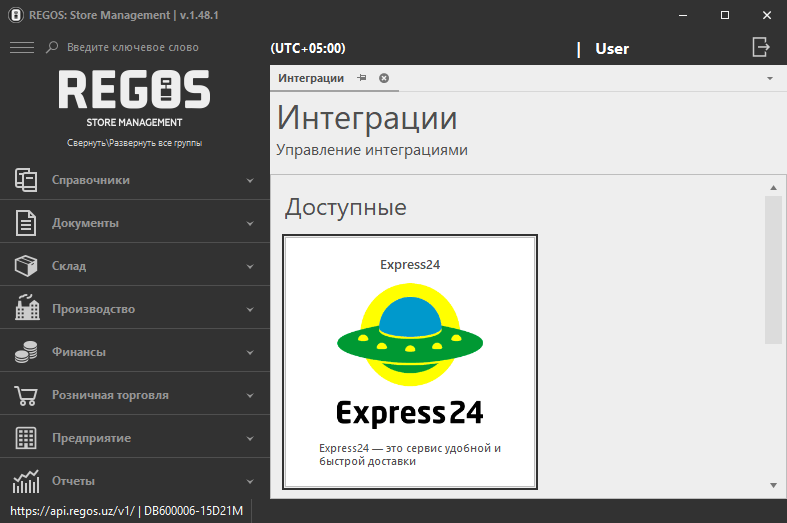The image size is (787, 523).
Task: Click the Производство factory icon
Action: [26, 309]
